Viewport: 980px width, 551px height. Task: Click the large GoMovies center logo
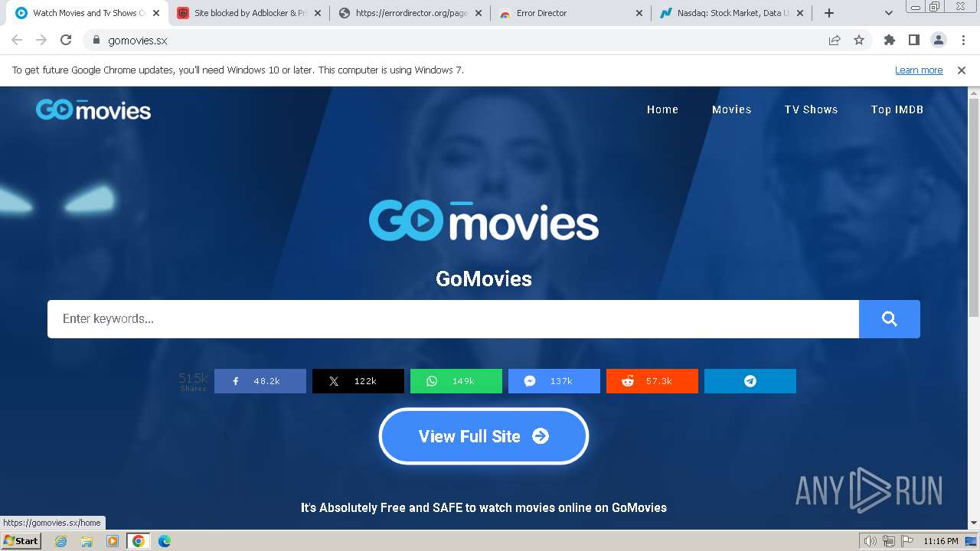[x=484, y=220]
